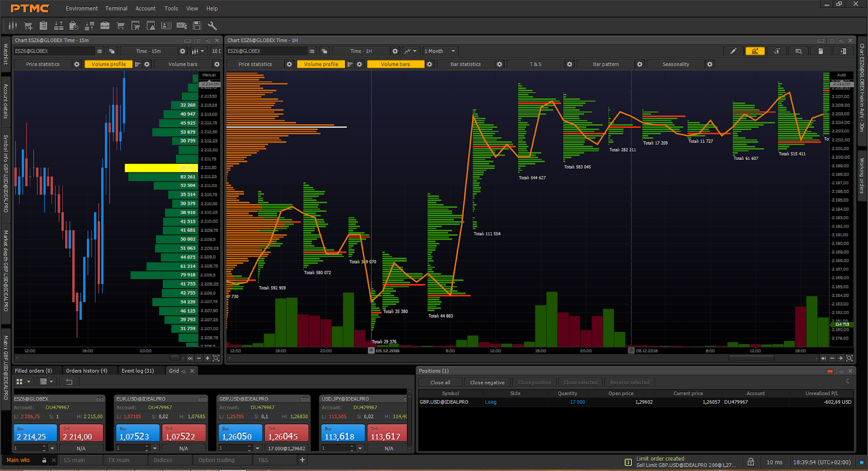Toggle Volume bars in the 15m chart
868x471 pixels.
[183, 64]
